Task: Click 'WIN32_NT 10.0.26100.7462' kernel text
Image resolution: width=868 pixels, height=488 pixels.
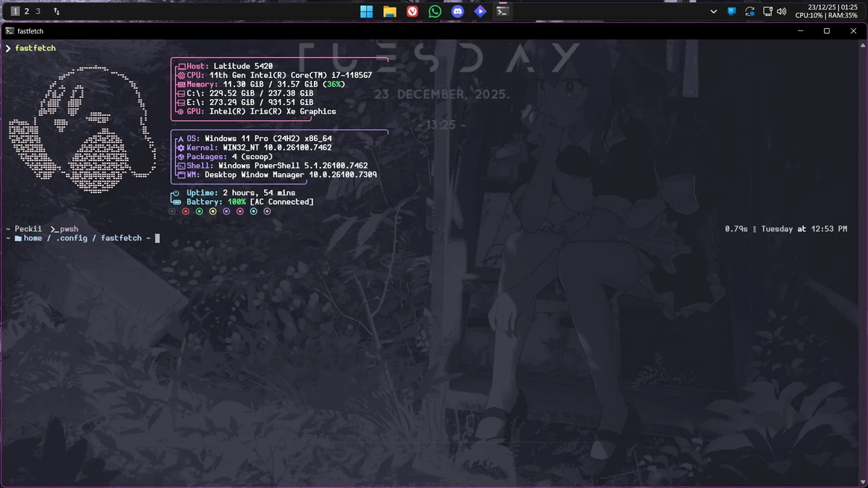Action: (277, 147)
